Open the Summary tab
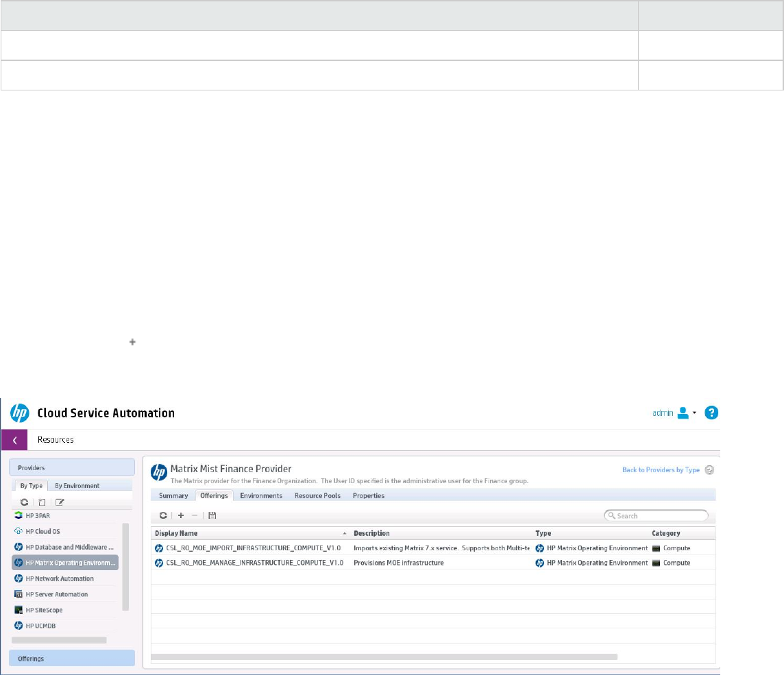The height and width of the screenshot is (675, 784). (x=173, y=495)
